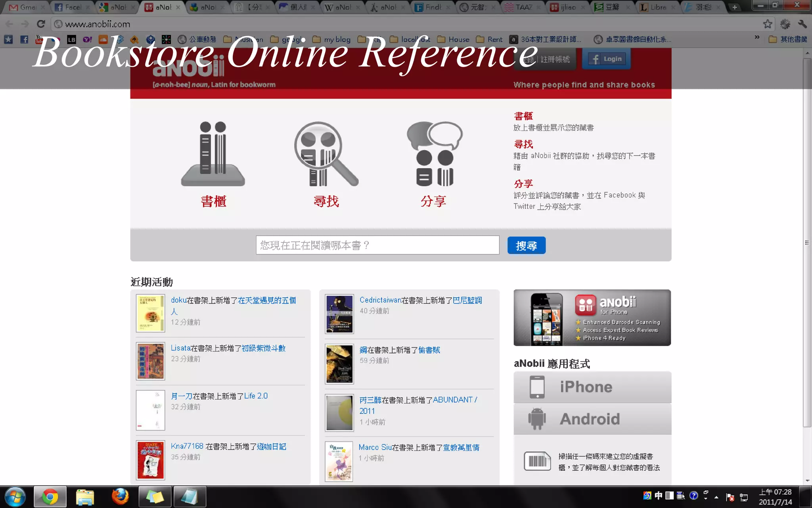The height and width of the screenshot is (508, 812).
Task: Click the network icon in system tray
Action: (x=744, y=497)
